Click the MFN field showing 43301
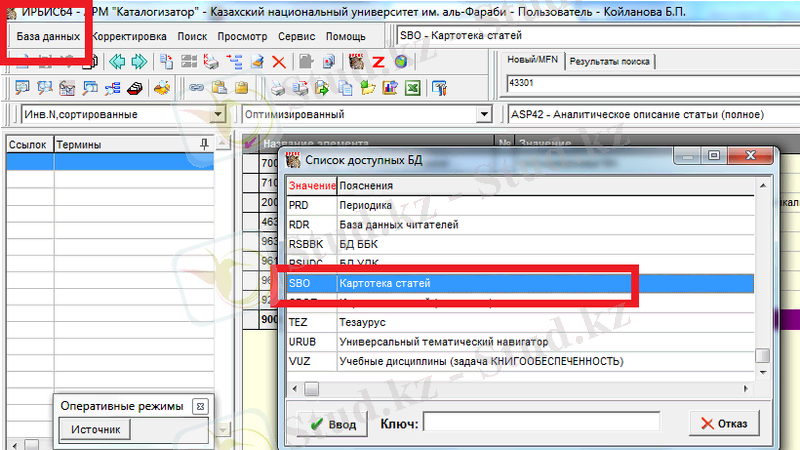 coord(654,84)
